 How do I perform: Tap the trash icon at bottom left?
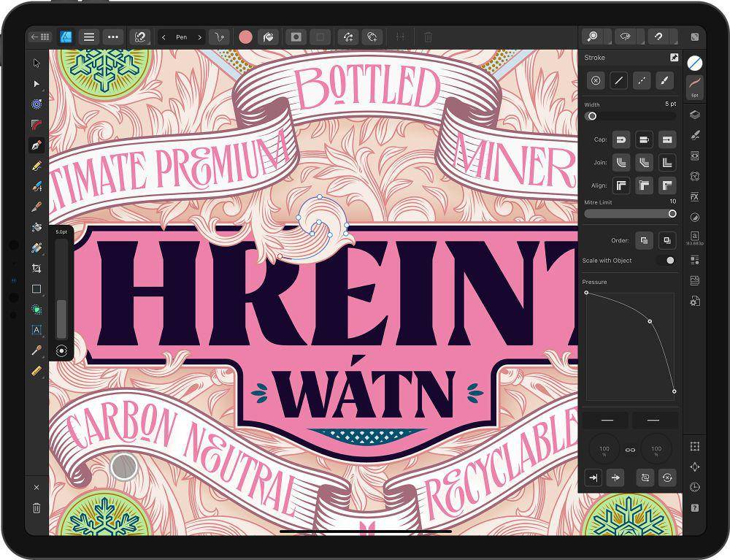36,508
